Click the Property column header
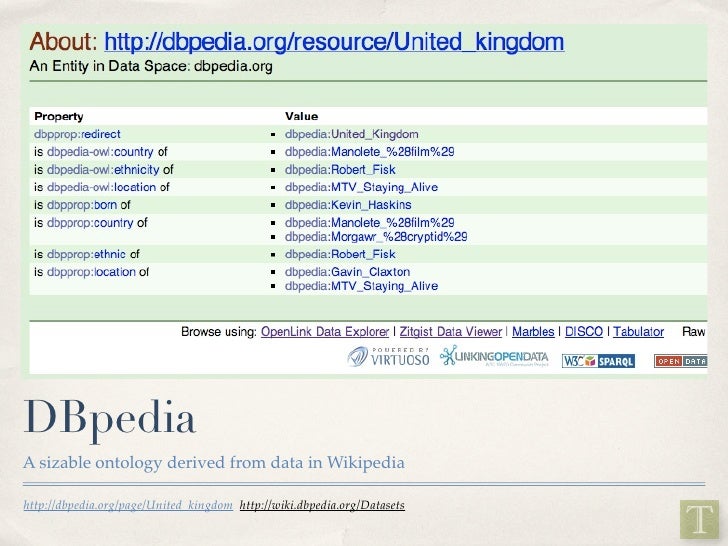 pyautogui.click(x=58, y=117)
